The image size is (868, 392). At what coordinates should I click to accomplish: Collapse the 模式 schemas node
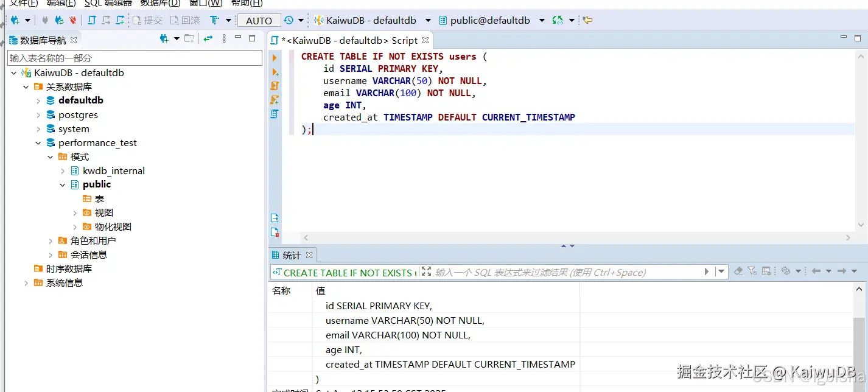pos(51,157)
